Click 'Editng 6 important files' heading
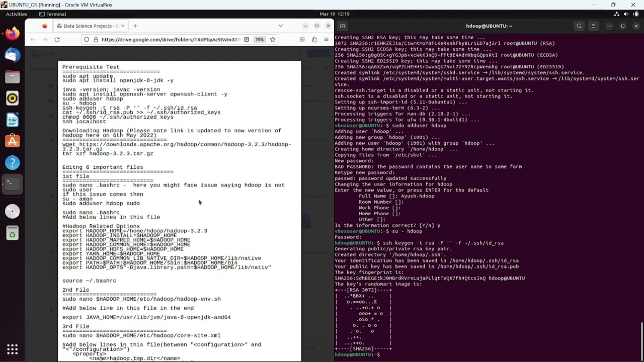This screenshot has height=362, width=644. [x=103, y=167]
